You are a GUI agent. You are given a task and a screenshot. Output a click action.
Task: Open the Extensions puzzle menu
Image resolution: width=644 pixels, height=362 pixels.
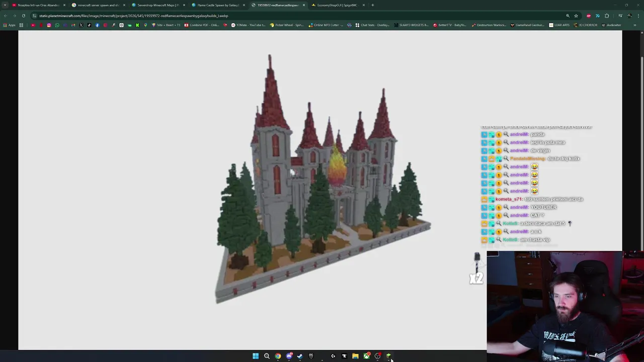[607, 16]
